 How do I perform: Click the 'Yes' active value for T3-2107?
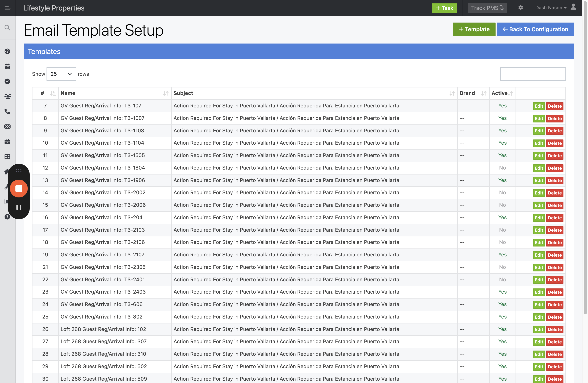pyautogui.click(x=502, y=255)
